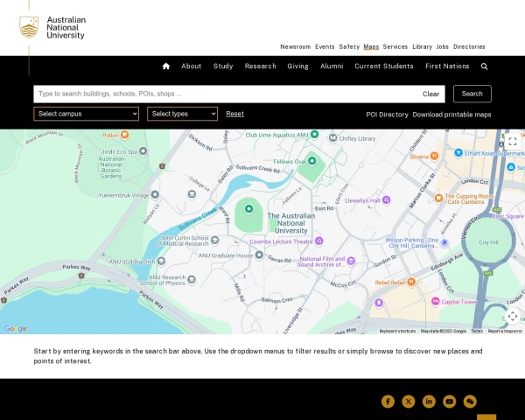Click the Chifley Library map pin
The height and width of the screenshot is (420, 525).
(x=332, y=137)
